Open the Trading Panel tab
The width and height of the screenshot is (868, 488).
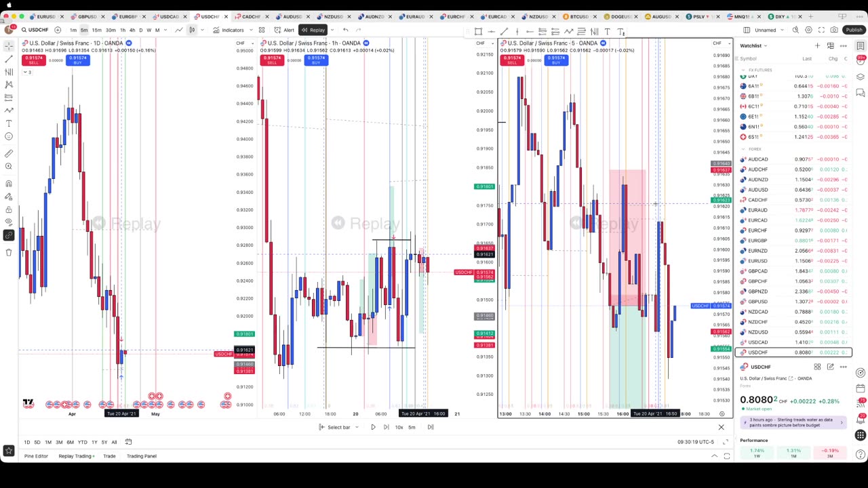(141, 456)
